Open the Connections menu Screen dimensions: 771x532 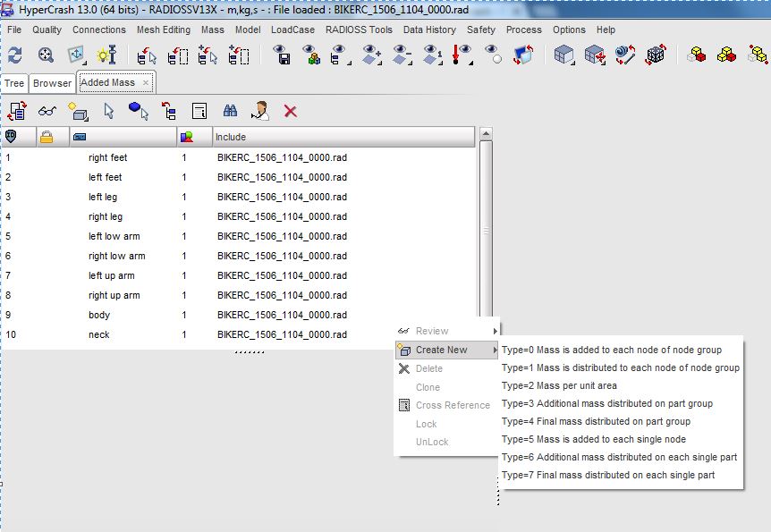click(x=98, y=30)
